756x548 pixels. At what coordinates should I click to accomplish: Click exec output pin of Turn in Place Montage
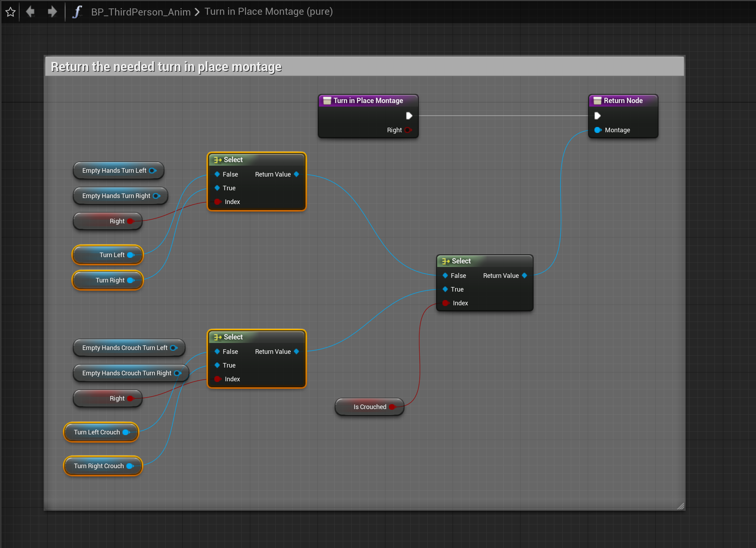tap(409, 116)
